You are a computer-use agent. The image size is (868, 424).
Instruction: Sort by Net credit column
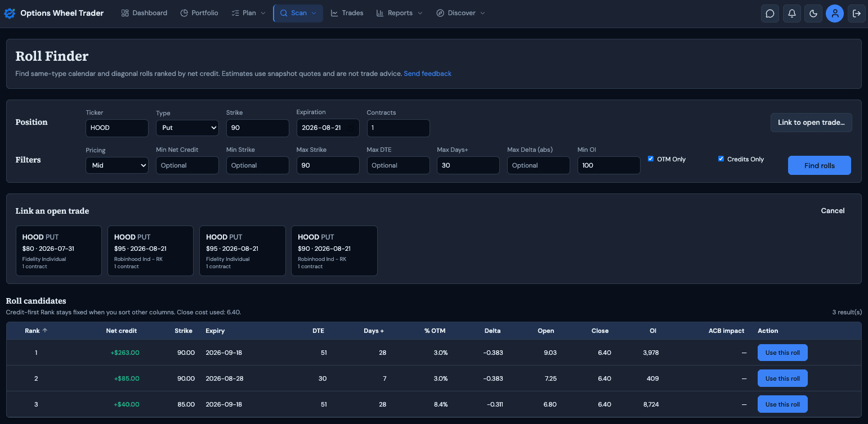[x=122, y=331]
